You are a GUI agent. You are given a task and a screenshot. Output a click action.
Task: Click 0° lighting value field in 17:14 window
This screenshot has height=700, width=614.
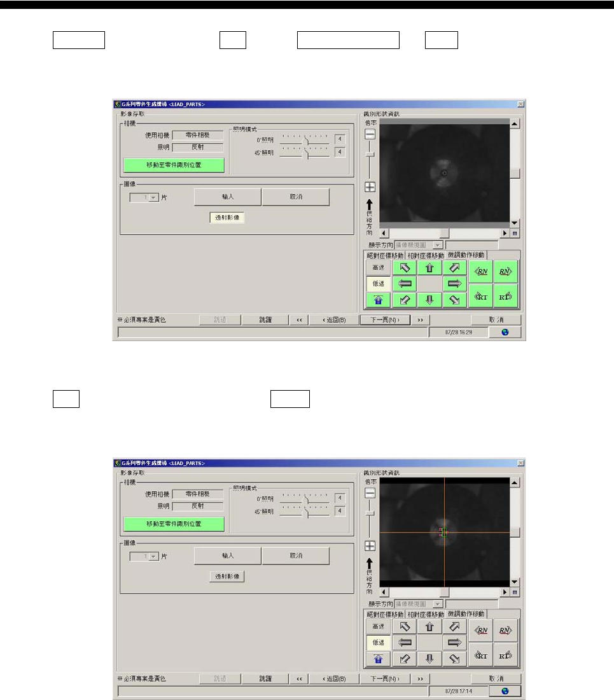click(340, 498)
